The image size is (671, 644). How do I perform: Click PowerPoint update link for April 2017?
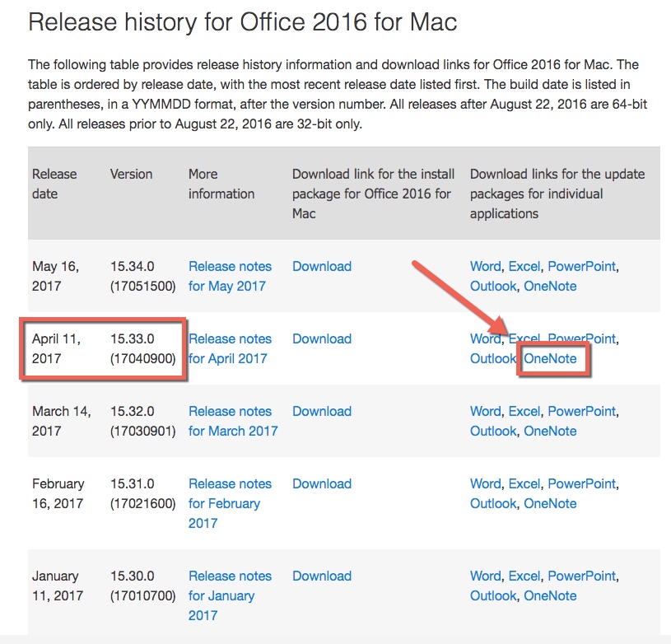581,338
